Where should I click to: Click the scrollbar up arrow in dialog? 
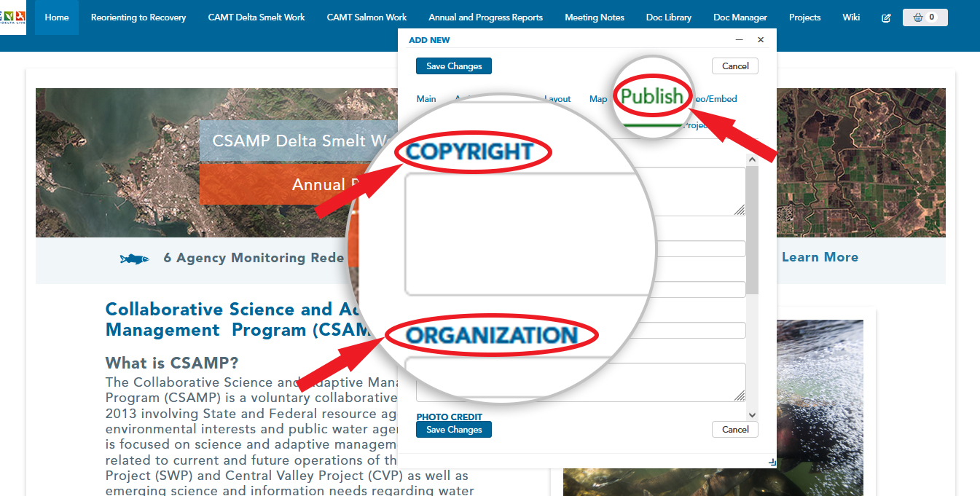(x=753, y=160)
